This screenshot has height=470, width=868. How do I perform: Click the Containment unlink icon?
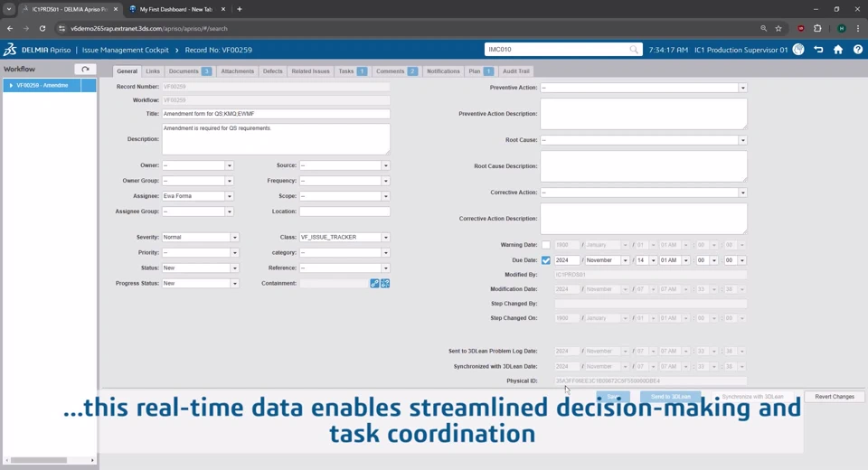pos(385,284)
